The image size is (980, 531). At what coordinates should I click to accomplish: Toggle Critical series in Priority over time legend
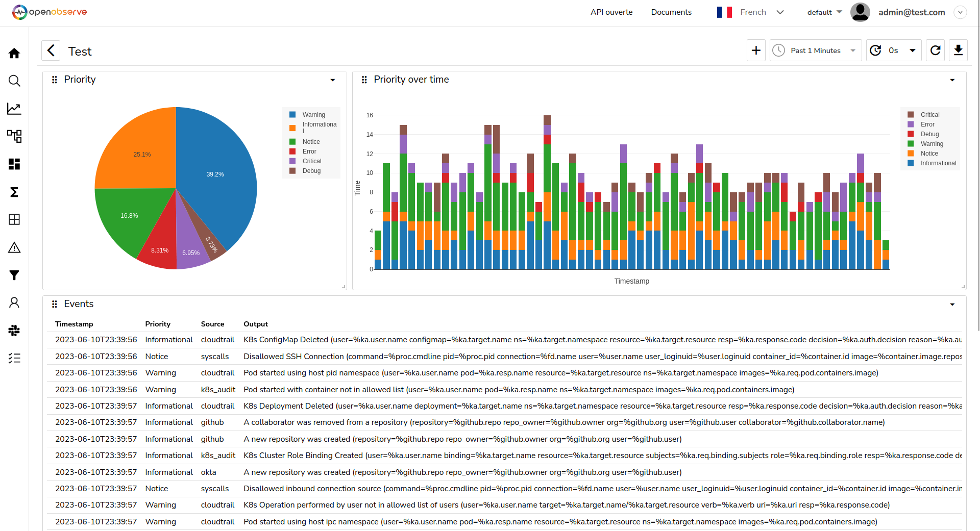click(x=929, y=115)
